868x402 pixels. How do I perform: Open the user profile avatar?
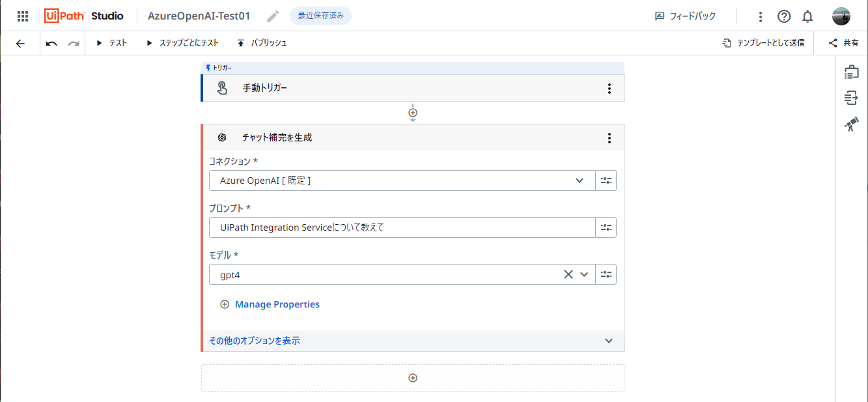(x=841, y=16)
